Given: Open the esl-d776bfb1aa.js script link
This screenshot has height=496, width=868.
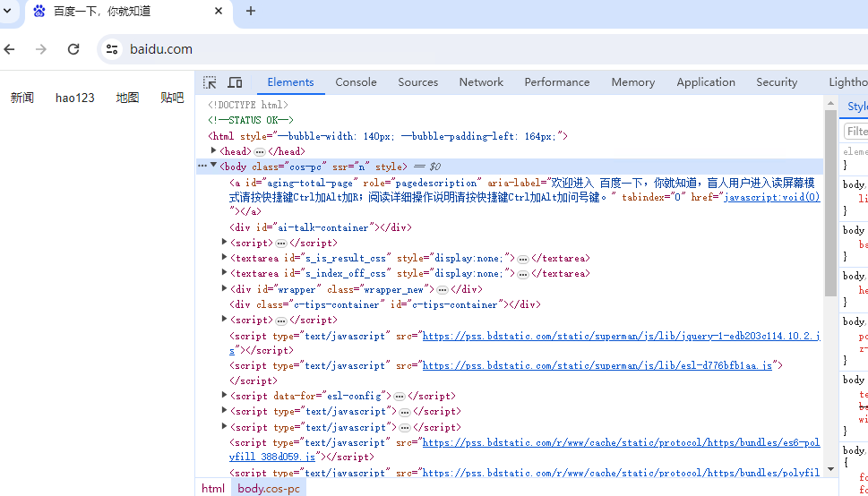Looking at the screenshot, I should point(597,365).
